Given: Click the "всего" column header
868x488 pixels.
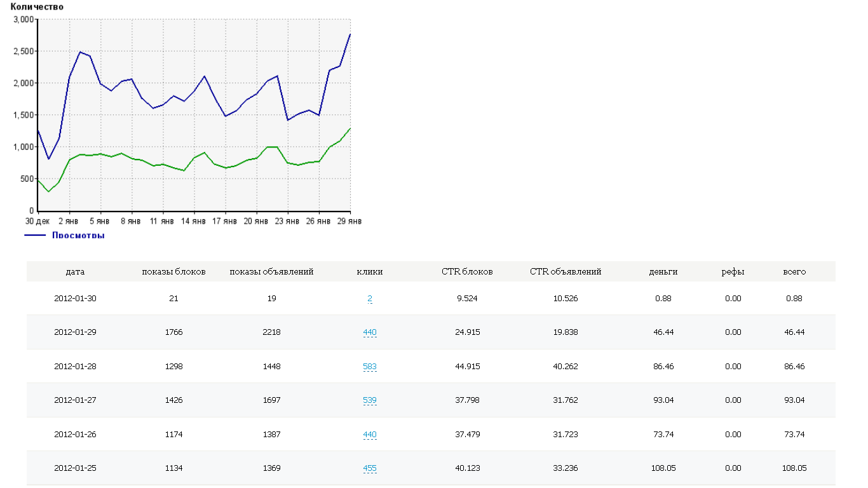Looking at the screenshot, I should point(794,271).
